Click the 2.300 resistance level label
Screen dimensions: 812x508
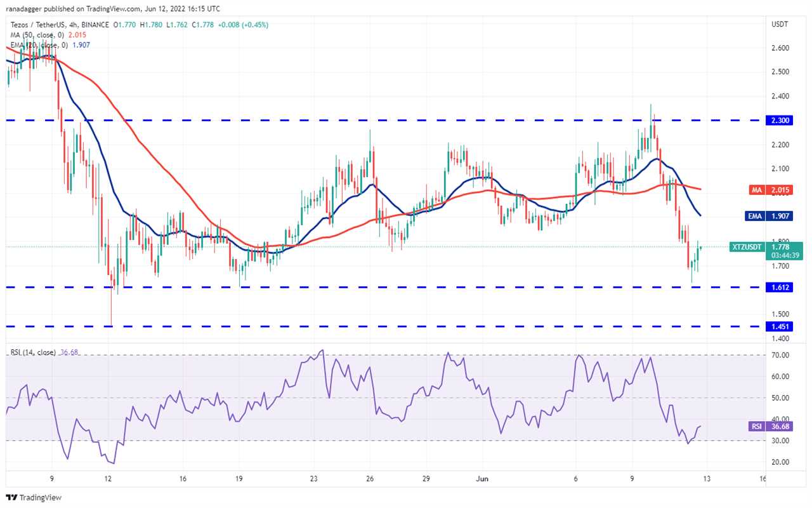click(780, 120)
